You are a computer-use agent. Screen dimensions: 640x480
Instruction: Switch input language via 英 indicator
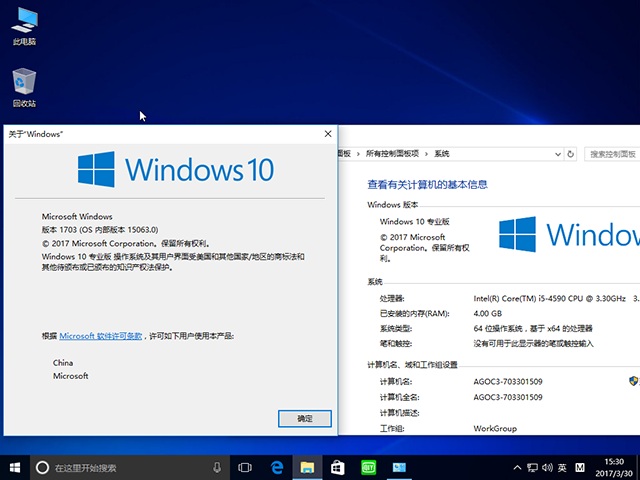(x=563, y=468)
